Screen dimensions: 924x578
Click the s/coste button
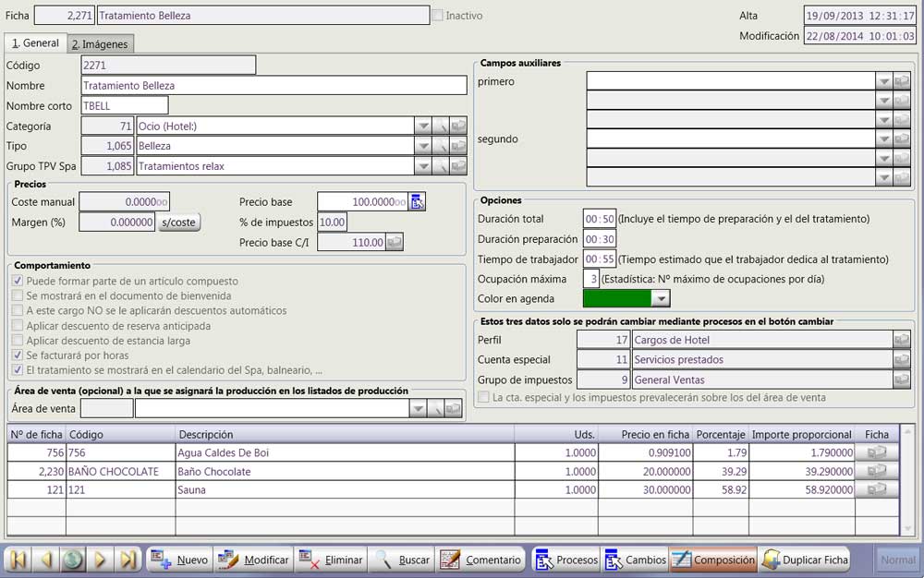point(178,222)
